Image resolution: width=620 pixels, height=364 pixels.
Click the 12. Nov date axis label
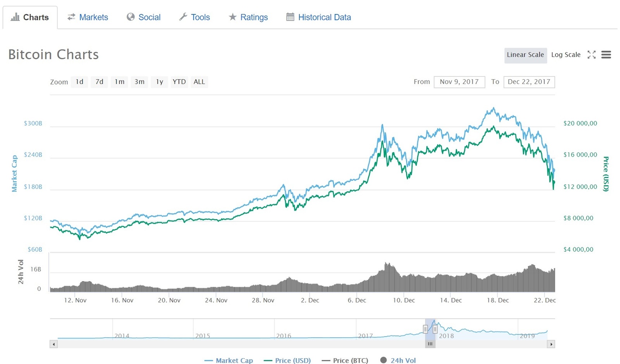click(75, 300)
